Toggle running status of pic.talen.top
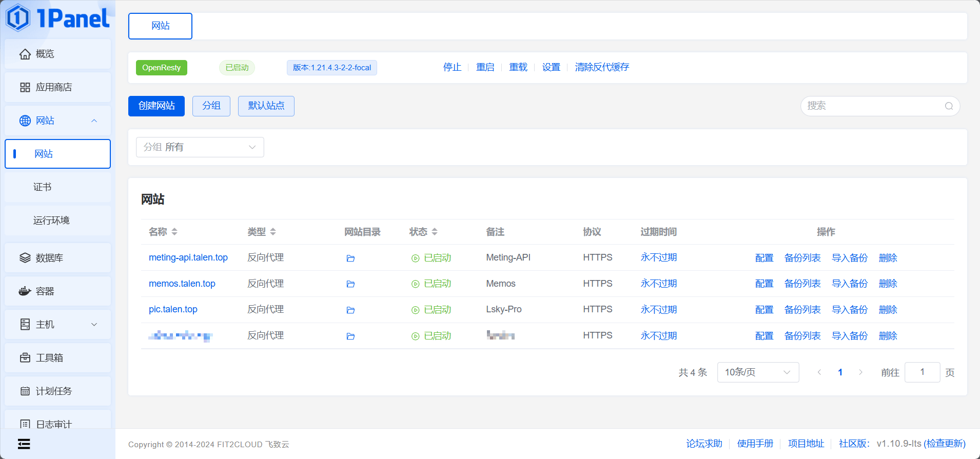The width and height of the screenshot is (980, 459). click(431, 310)
